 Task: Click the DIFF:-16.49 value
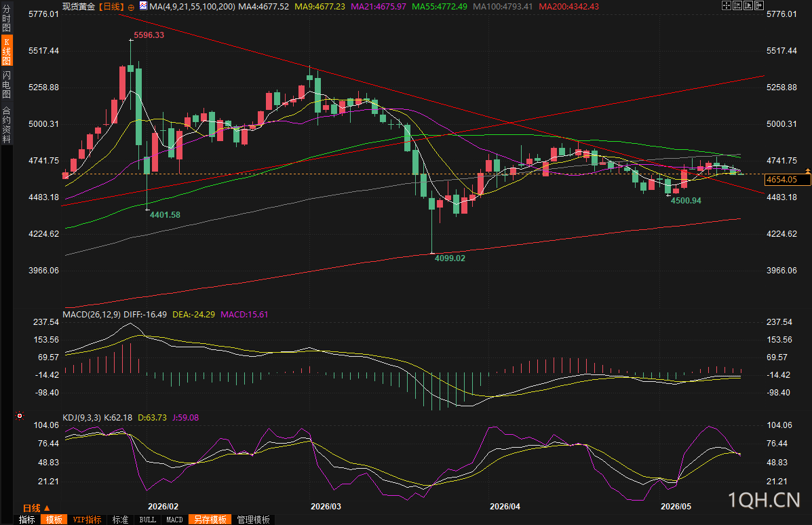[x=146, y=314]
